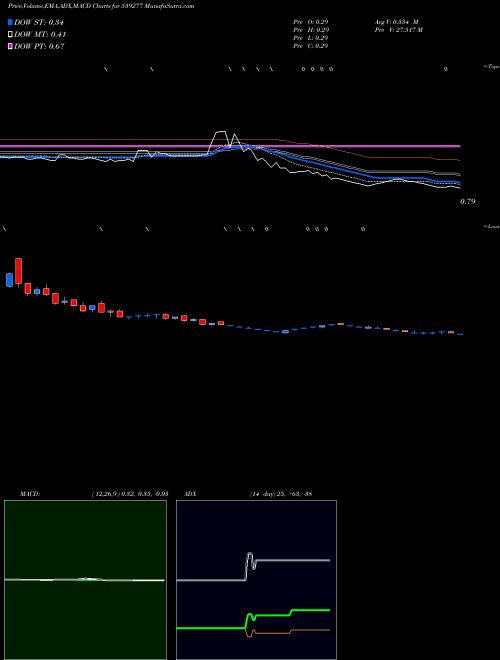
Task: Click the 'Pre L: 0.29' value
Action: 311,38
